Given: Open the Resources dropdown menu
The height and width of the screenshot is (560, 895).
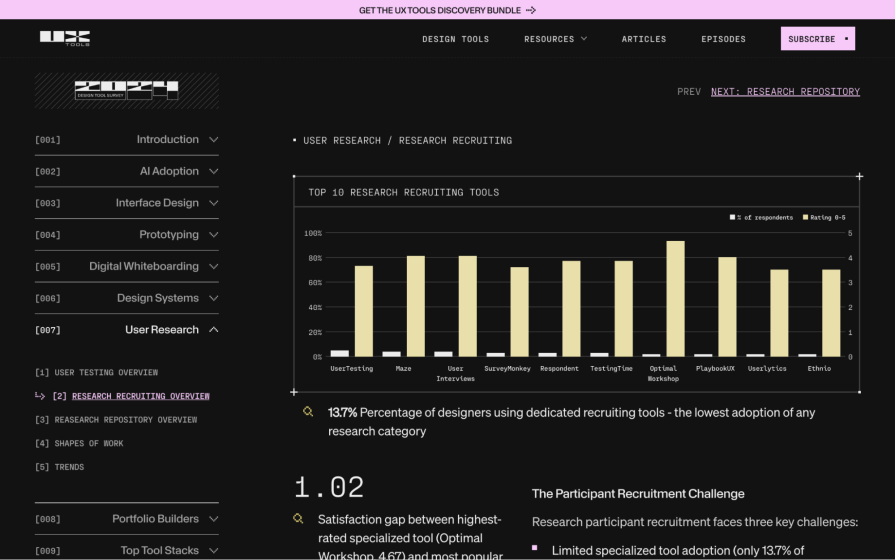Looking at the screenshot, I should [555, 39].
